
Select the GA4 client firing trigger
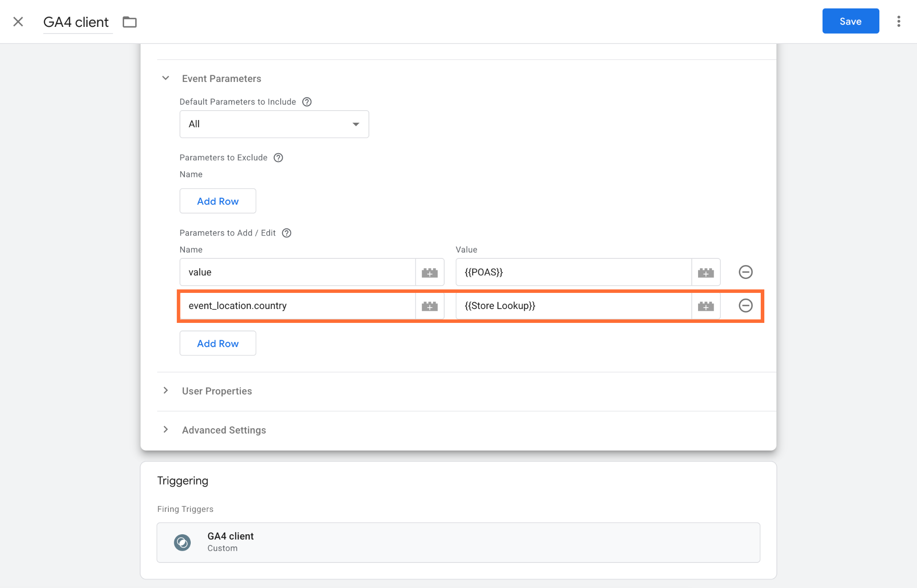point(458,542)
